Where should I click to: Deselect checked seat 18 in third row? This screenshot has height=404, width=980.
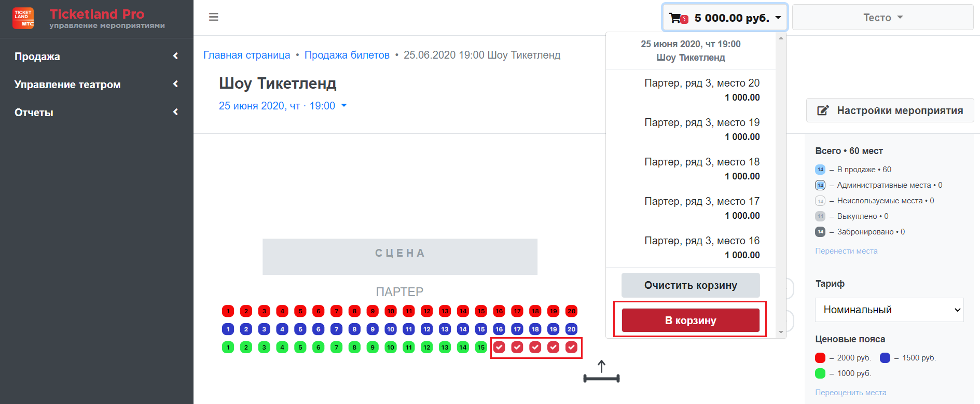(535, 347)
